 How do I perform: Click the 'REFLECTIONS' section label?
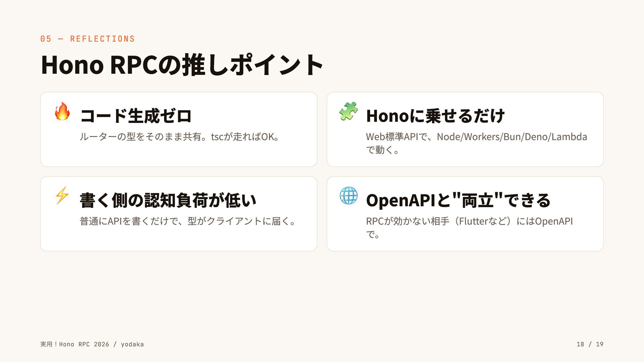click(x=102, y=39)
